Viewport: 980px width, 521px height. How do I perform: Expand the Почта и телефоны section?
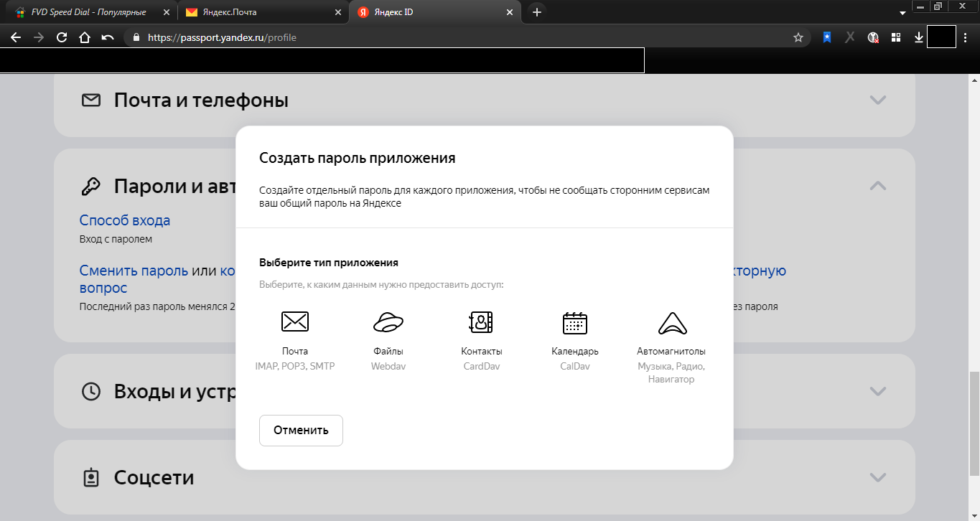(x=877, y=100)
